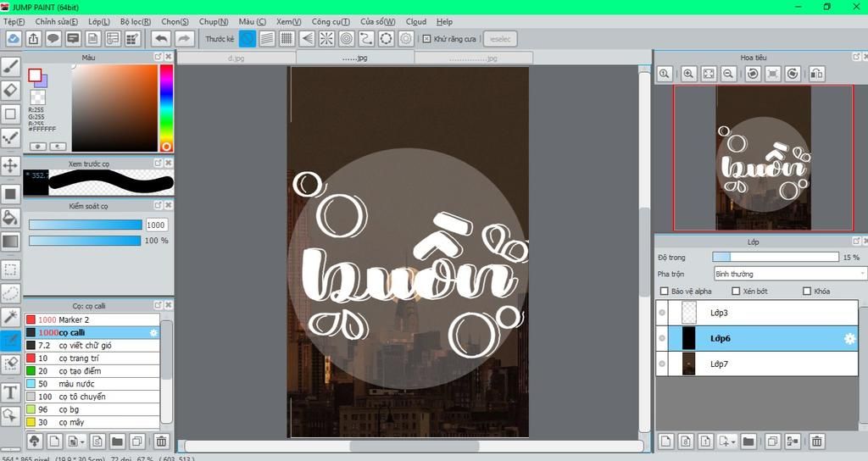Select the cọ tô chuyển brush
868x461 pixels.
click(92, 397)
